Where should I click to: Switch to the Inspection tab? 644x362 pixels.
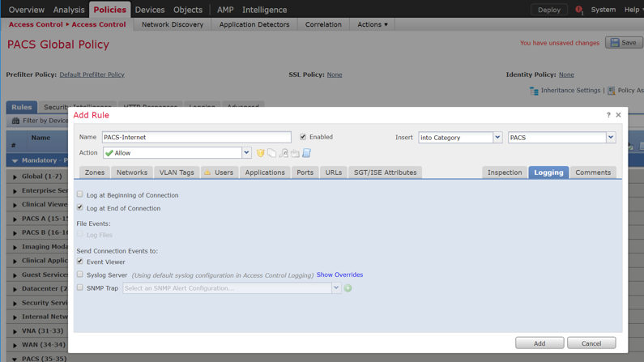(x=504, y=172)
